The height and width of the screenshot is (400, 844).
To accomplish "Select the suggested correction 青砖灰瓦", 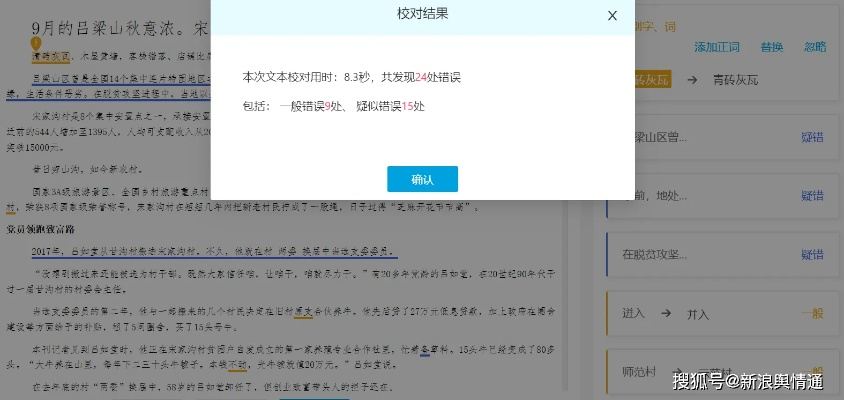I will pyautogui.click(x=741, y=79).
